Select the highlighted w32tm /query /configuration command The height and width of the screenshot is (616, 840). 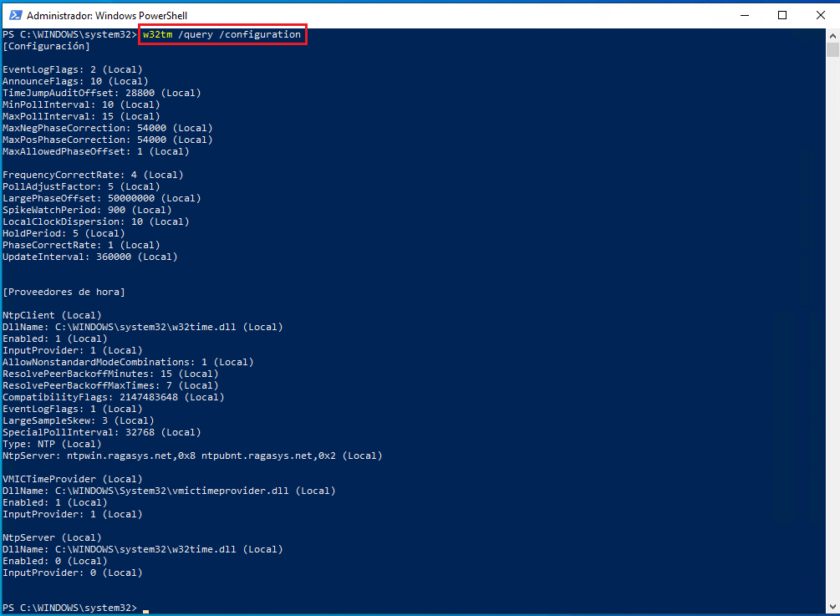point(221,34)
